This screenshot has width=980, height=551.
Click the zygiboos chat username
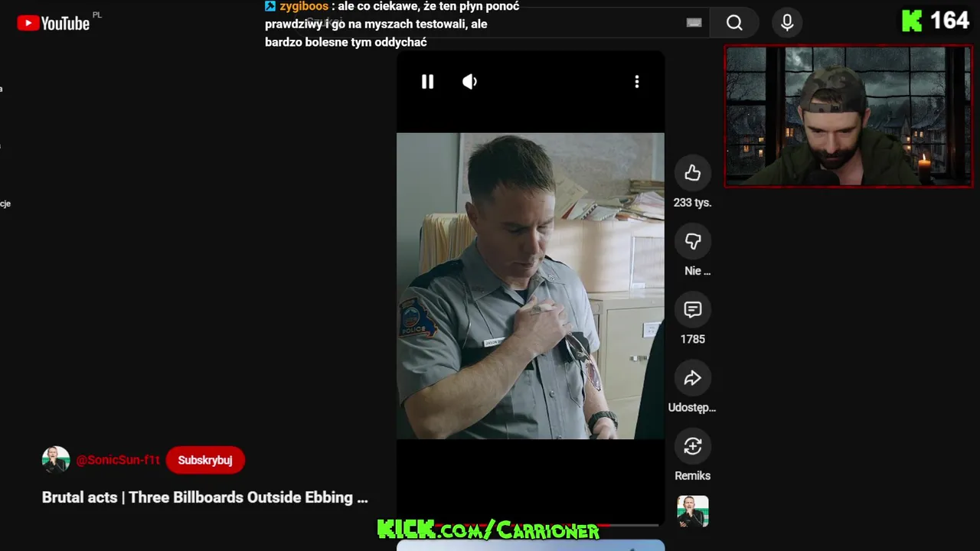click(x=304, y=6)
